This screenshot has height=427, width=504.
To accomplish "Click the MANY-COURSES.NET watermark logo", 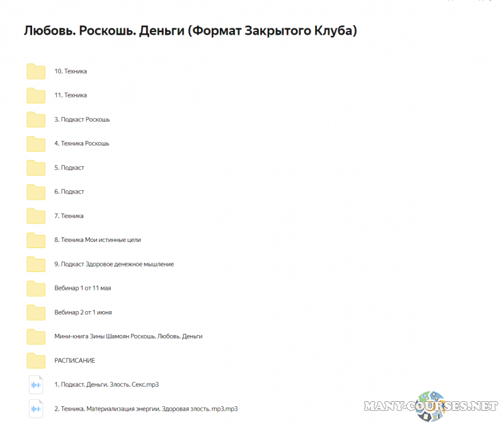I will click(x=429, y=406).
